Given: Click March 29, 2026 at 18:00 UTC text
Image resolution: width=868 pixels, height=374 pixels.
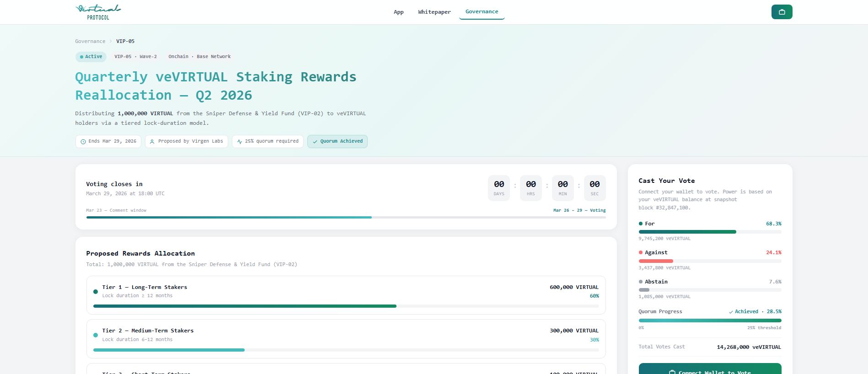Looking at the screenshot, I should pyautogui.click(x=125, y=194).
